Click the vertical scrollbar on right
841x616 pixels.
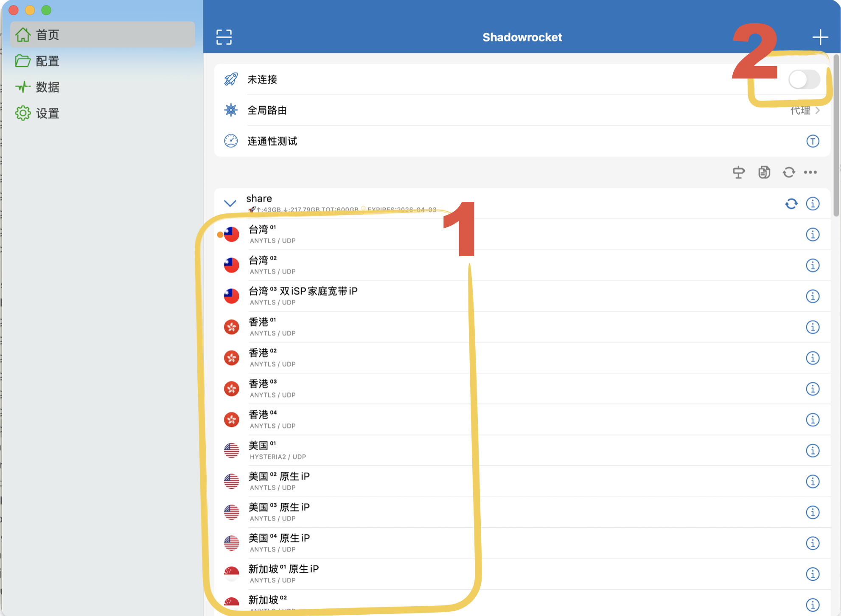[x=836, y=136]
